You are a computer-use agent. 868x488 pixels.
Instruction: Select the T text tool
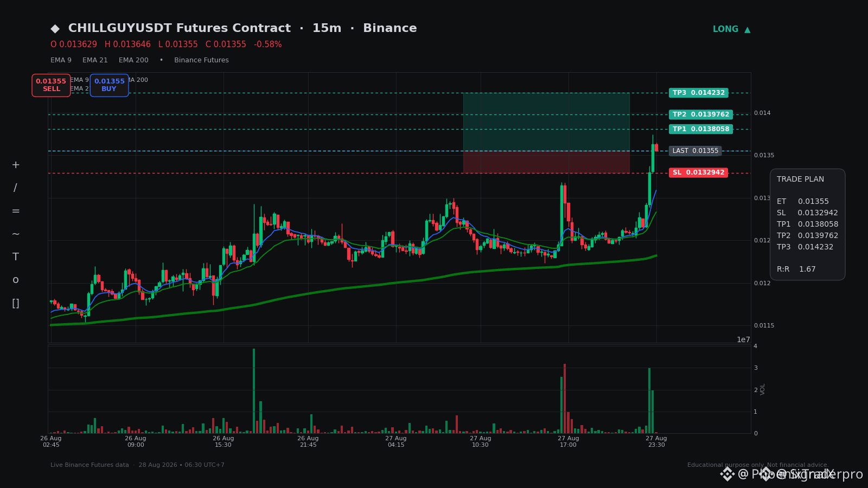pos(16,257)
